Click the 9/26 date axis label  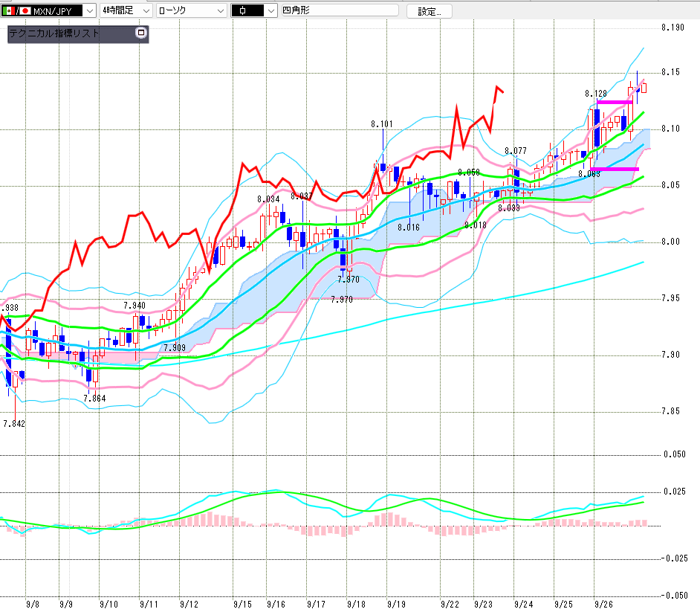coord(603,605)
